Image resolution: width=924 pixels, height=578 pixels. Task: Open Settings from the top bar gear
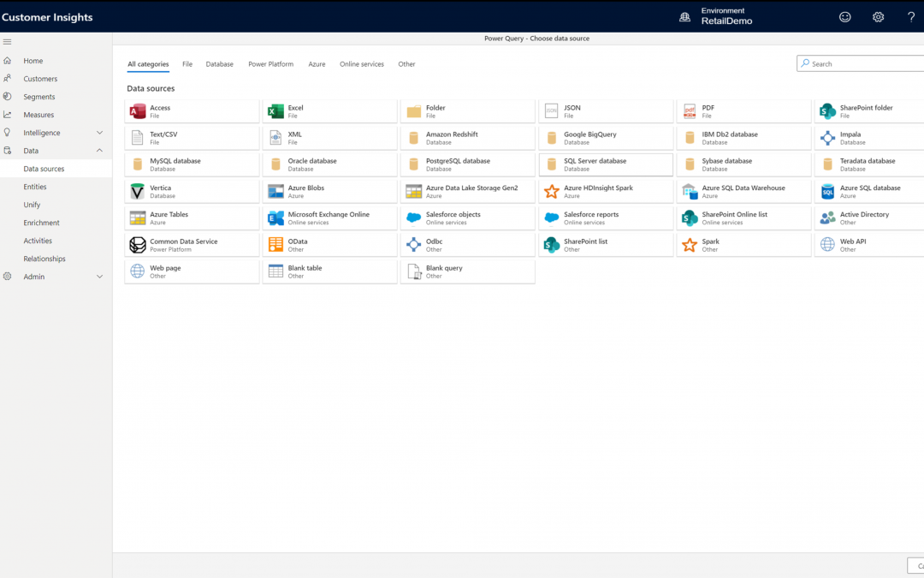[878, 16]
